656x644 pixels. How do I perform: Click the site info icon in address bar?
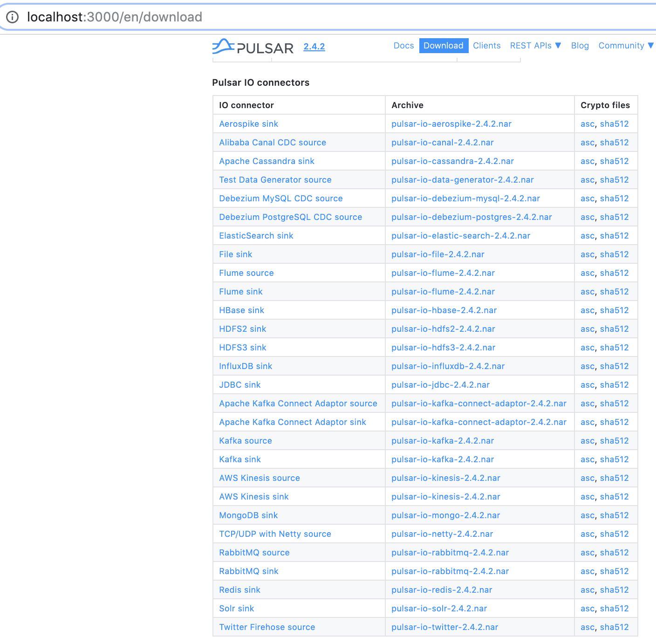(12, 17)
